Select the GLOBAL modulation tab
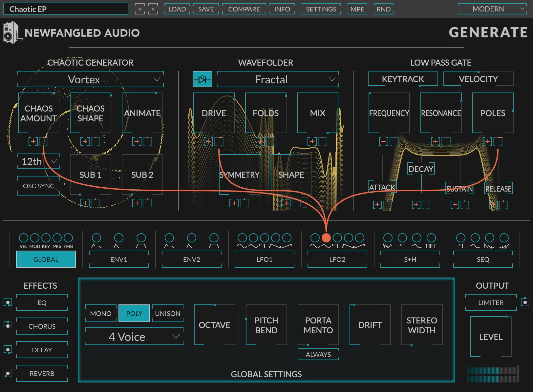This screenshot has width=533, height=392. (46, 259)
